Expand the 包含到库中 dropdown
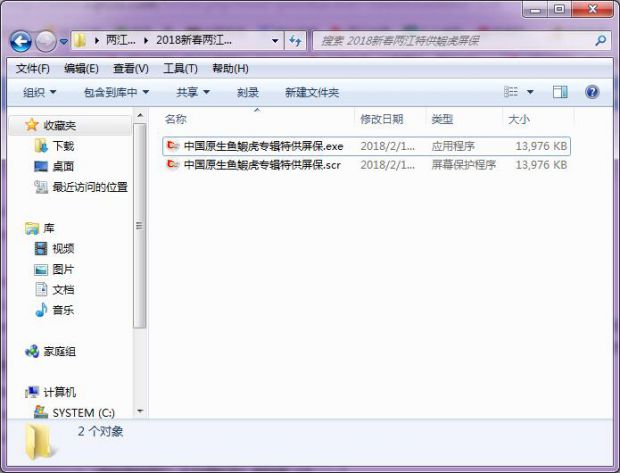Viewport: 620px width, 473px height. coord(115,92)
